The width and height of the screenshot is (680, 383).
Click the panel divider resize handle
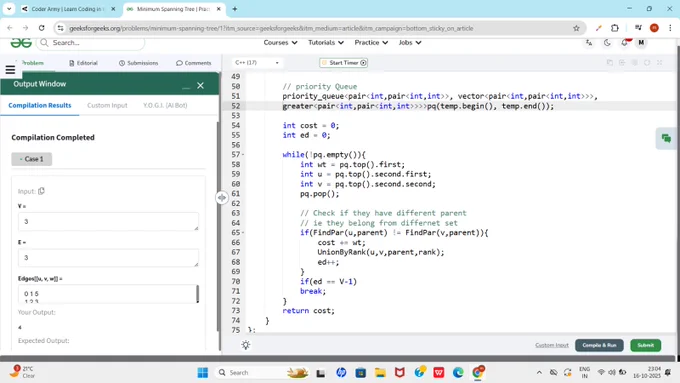[x=222, y=198]
